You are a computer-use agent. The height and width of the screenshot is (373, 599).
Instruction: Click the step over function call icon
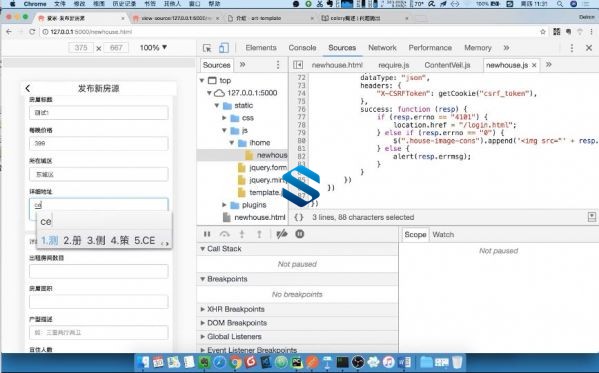225,234
